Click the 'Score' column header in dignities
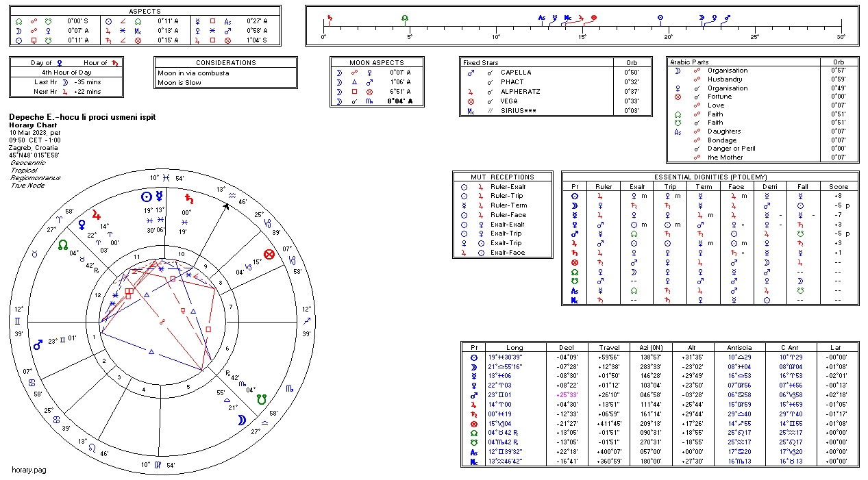The height and width of the screenshot is (480, 868). click(x=839, y=186)
